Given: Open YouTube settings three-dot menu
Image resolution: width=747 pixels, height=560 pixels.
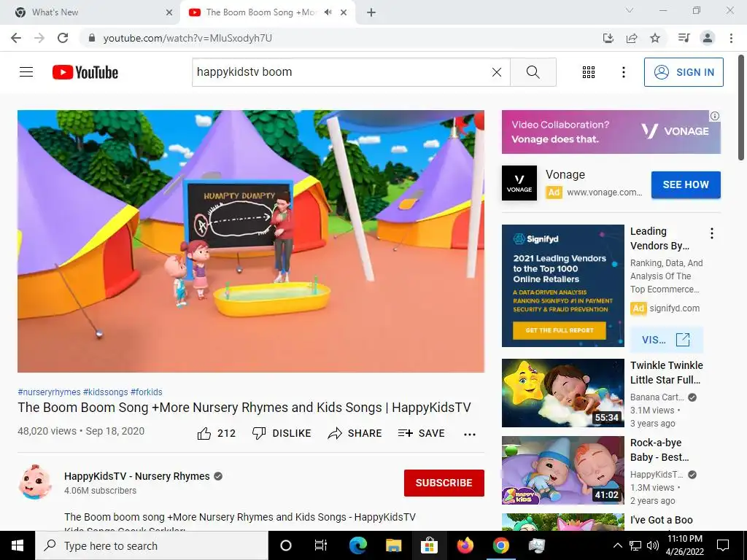Looking at the screenshot, I should click(x=623, y=72).
